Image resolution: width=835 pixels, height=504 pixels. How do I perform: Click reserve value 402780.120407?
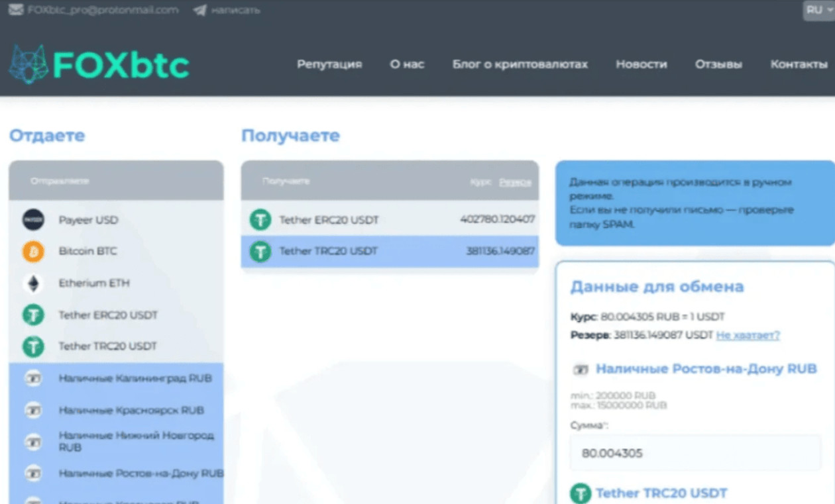[x=497, y=219]
